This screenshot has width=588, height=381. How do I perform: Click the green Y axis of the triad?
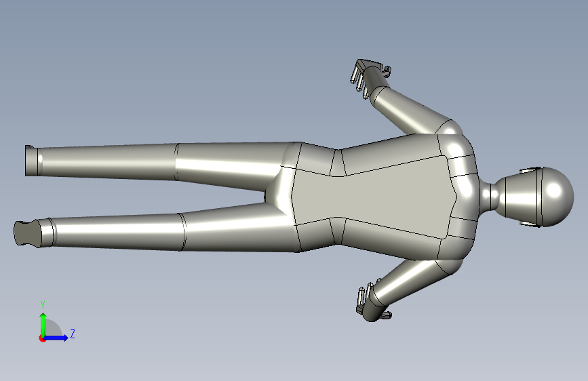(x=43, y=324)
